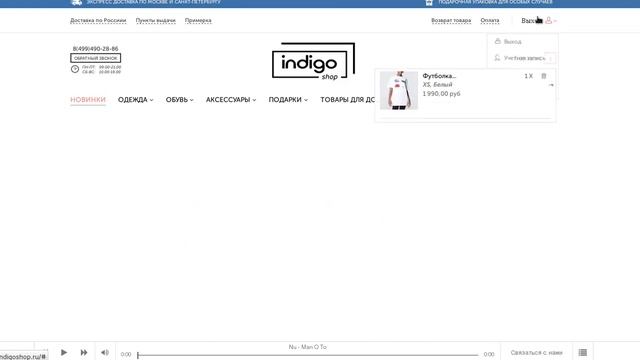Expand the Одежда dropdown menu
This screenshot has height=360, width=640.
(x=136, y=100)
